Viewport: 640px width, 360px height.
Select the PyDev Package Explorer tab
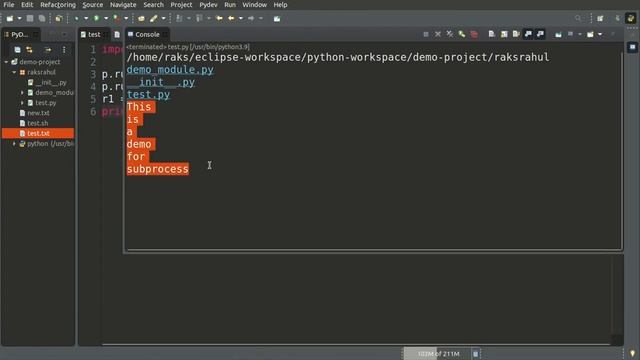click(19, 35)
